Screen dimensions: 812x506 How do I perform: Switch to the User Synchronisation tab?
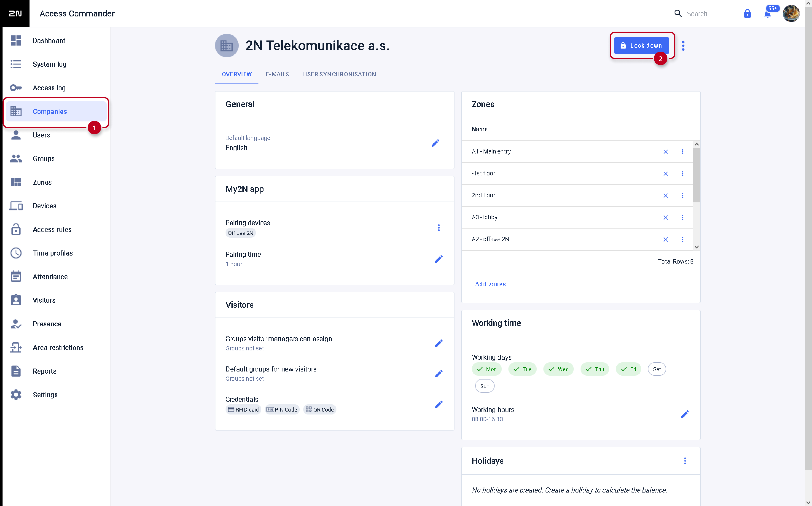click(339, 74)
